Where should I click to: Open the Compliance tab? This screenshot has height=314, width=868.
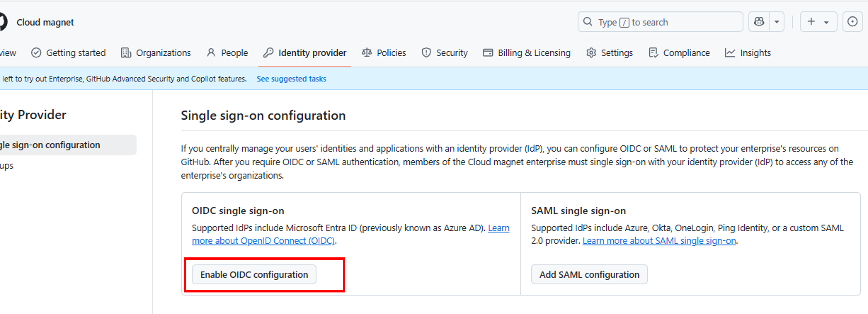tap(679, 53)
